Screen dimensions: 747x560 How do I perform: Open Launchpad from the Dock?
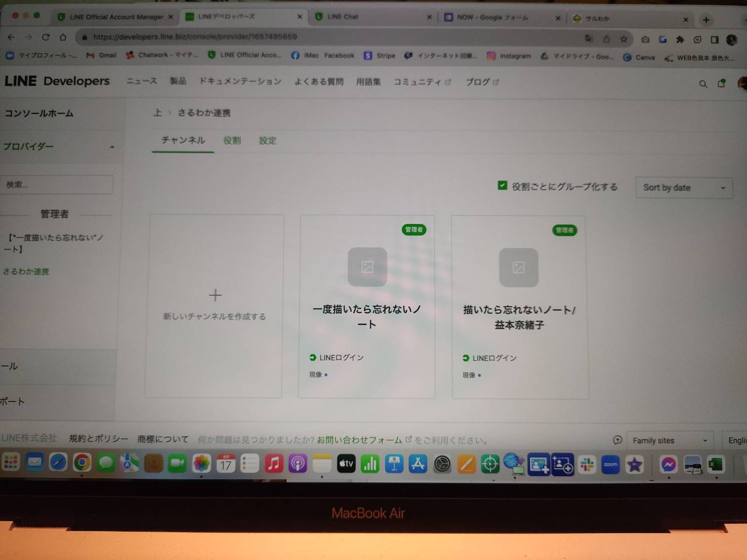point(11,462)
